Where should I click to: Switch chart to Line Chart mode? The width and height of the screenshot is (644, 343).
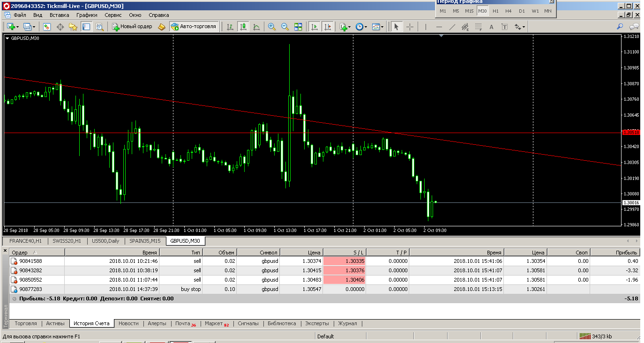click(x=256, y=27)
